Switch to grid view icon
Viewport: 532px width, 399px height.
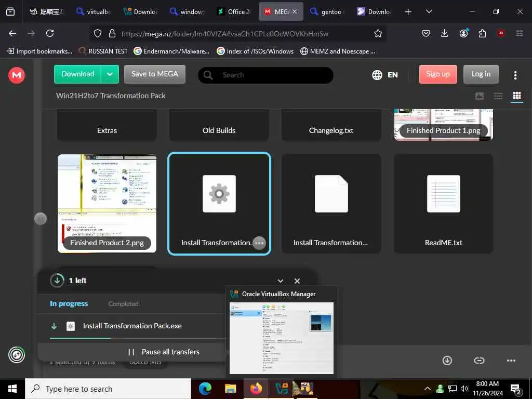point(517,96)
